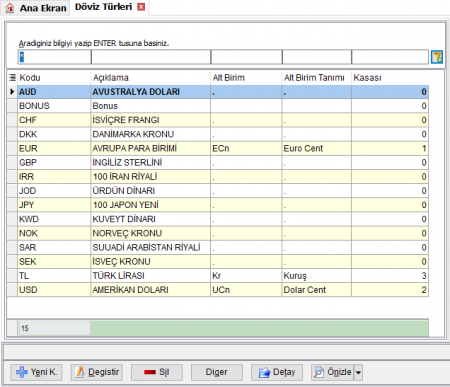Image resolution: width=450 pixels, height=387 pixels.
Task: Click the Önizle preview button
Action: (332, 372)
